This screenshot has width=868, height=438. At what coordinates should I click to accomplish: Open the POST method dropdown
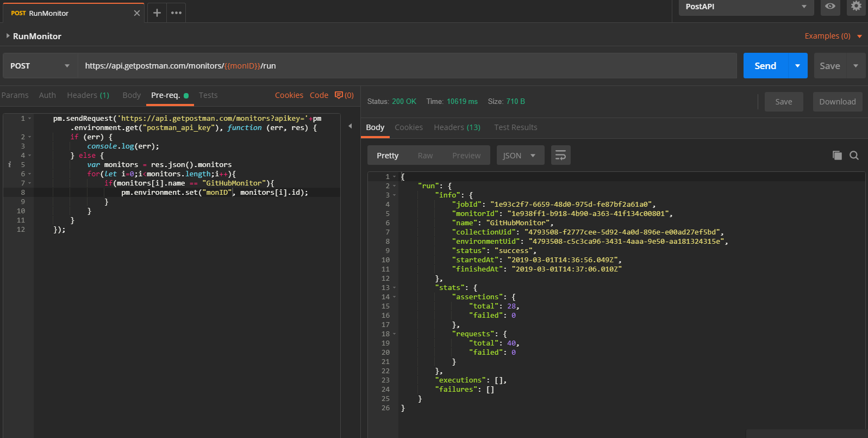click(40, 66)
